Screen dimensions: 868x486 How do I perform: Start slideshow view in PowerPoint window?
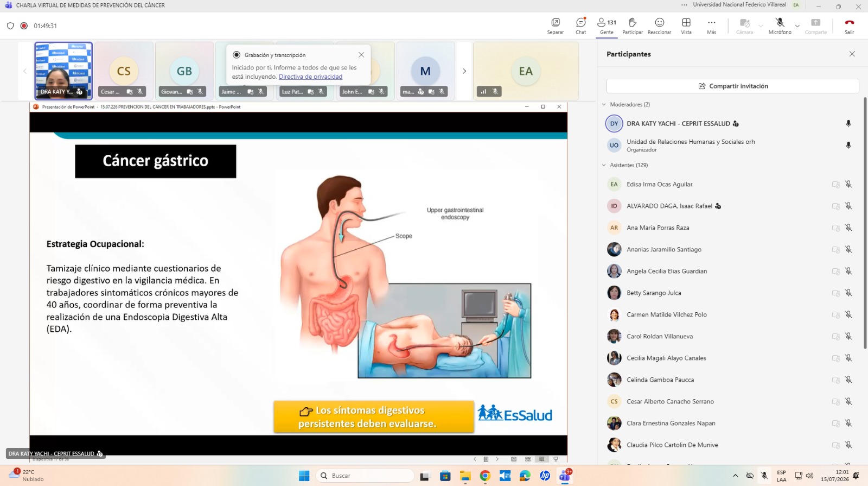556,459
